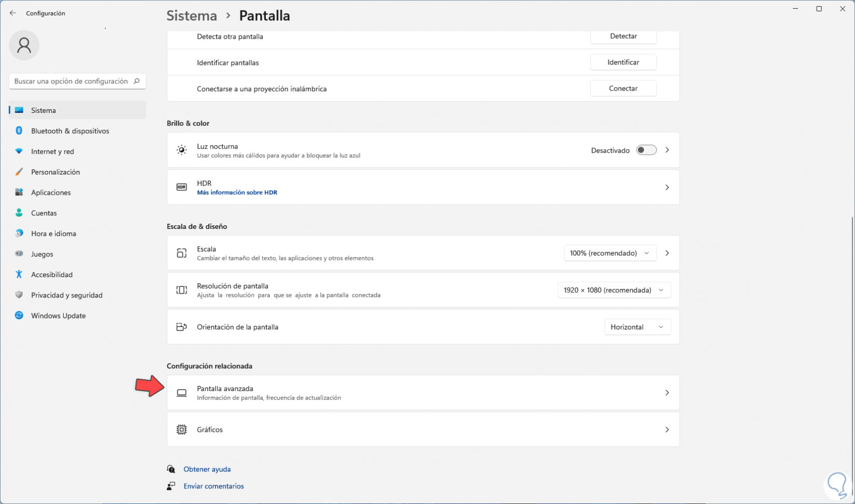Screen dimensions: 855x504
Task: Select Privacidad y seguridad in sidebar
Action: 66,295
